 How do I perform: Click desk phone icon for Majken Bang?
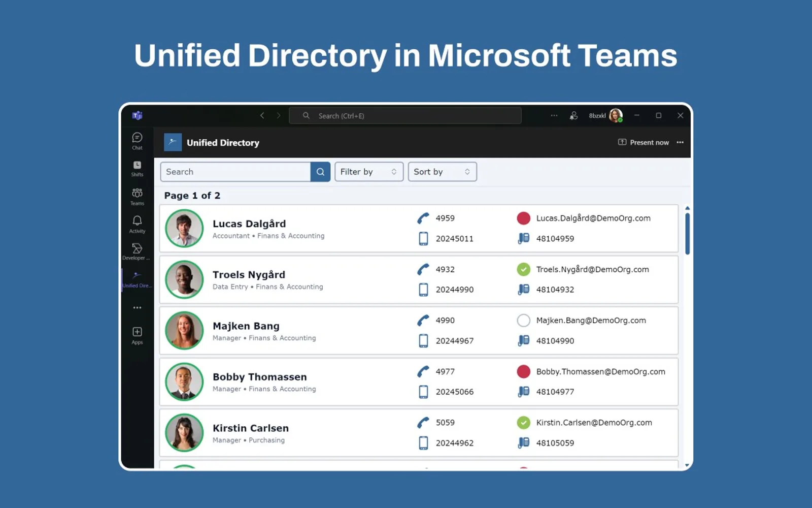tap(523, 340)
